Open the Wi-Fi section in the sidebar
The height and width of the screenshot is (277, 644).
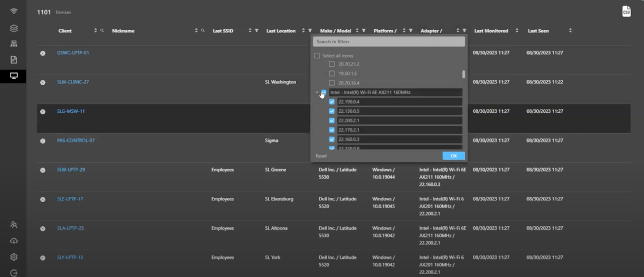tap(14, 11)
